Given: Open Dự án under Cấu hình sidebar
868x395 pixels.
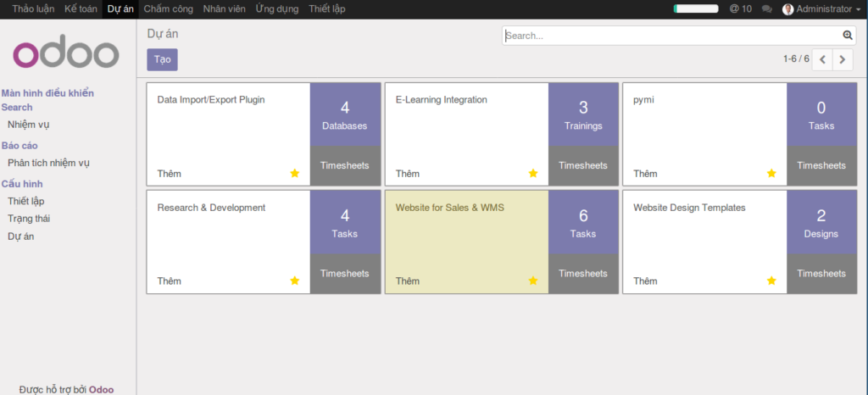Looking at the screenshot, I should [21, 236].
